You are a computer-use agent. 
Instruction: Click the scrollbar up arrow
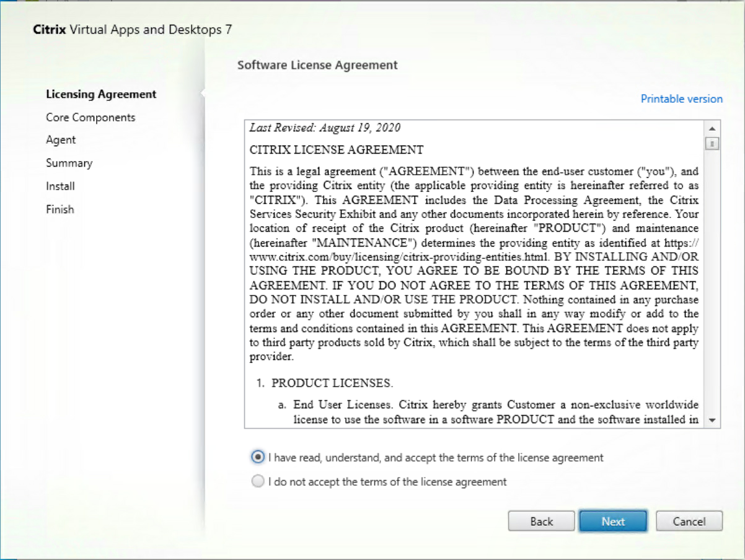712,127
